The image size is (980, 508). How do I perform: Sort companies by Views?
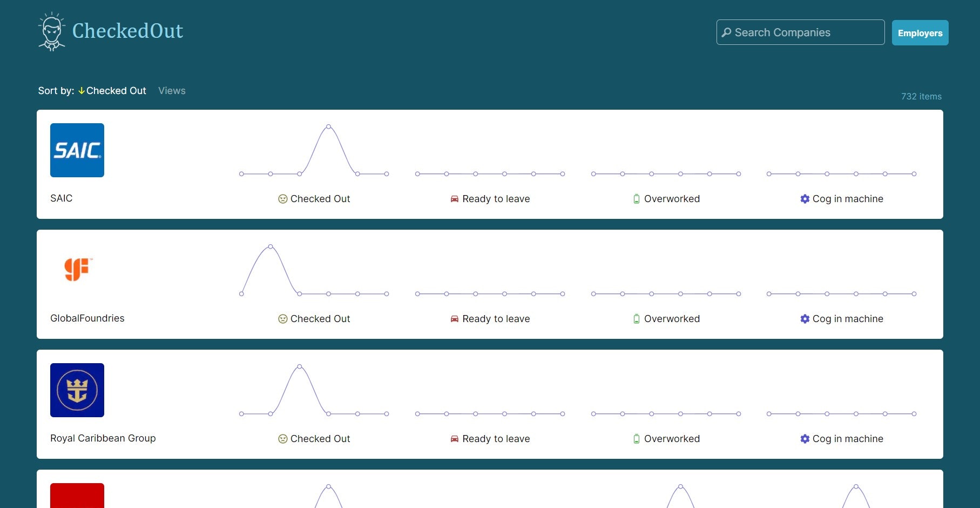click(172, 91)
